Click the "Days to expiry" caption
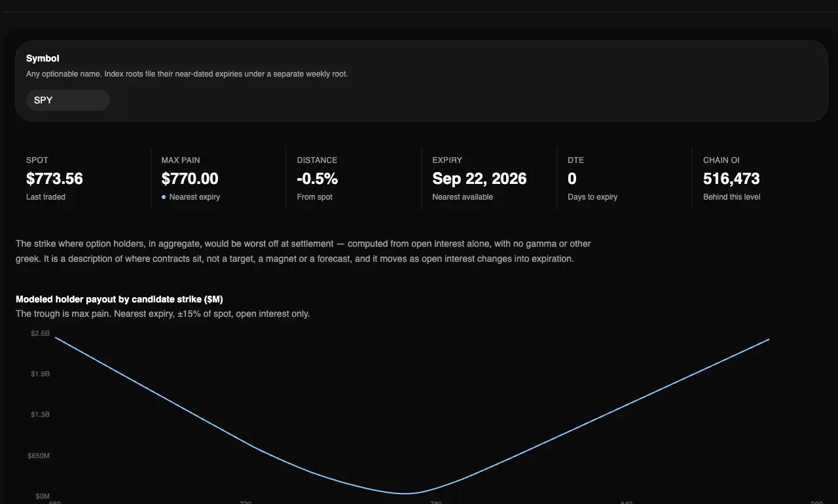Viewport: 838px width, 504px height. pyautogui.click(x=592, y=197)
